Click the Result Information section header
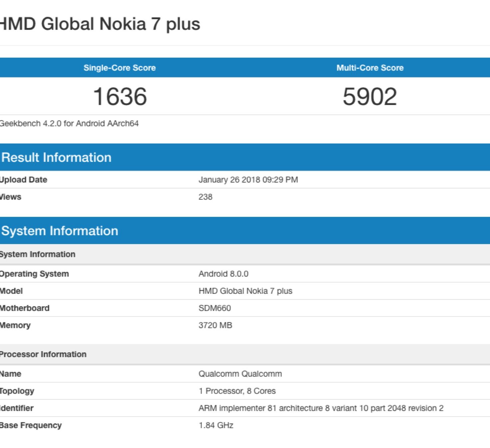The width and height of the screenshot is (490, 448). [56, 157]
